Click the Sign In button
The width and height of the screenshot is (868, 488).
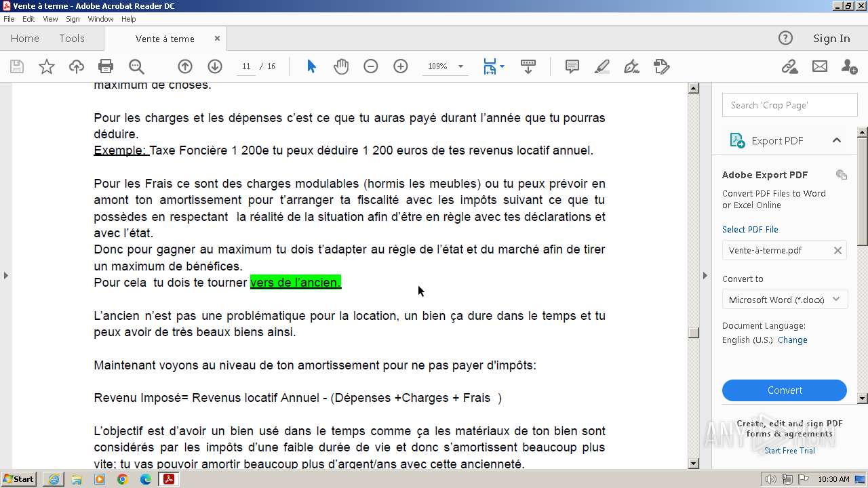click(x=831, y=39)
